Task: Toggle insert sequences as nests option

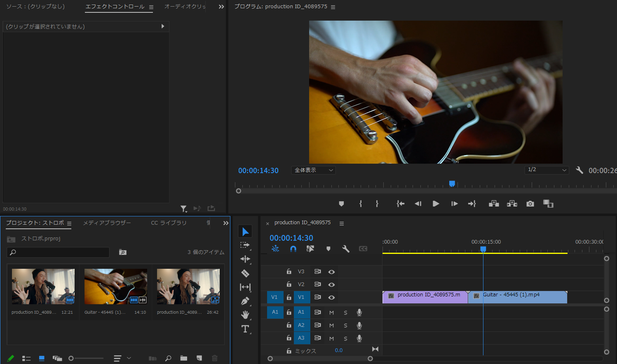Action: [275, 249]
